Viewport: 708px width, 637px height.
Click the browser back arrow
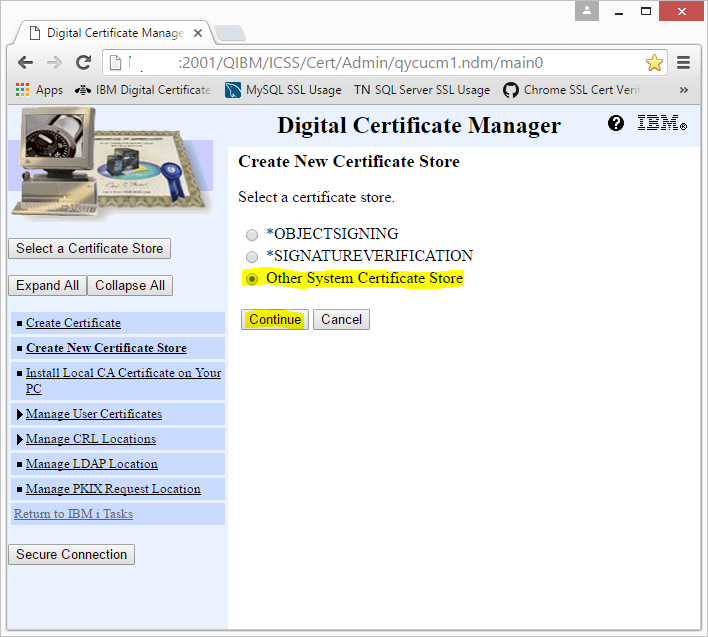pos(25,62)
